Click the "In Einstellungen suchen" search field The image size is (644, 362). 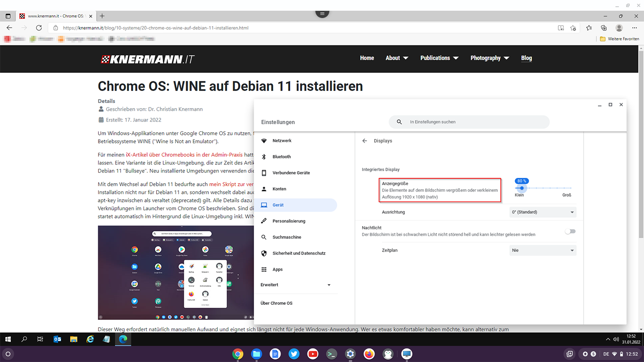pos(469,122)
